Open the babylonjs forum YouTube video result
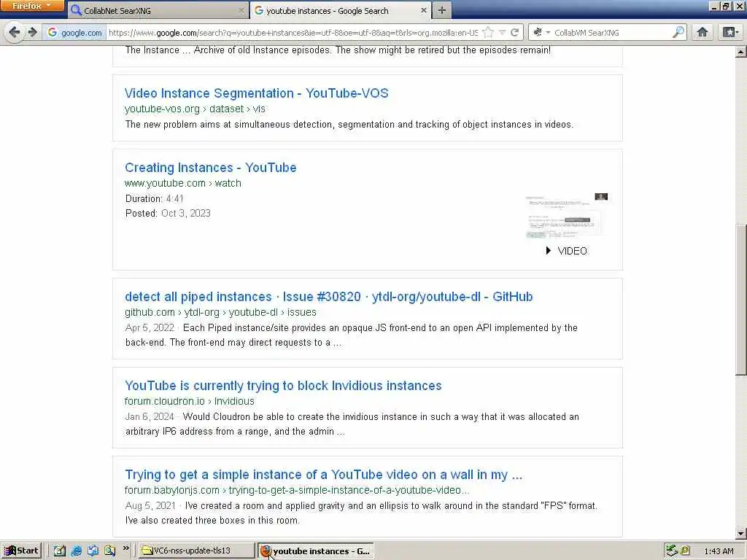Viewport: 747px width, 560px height. (x=323, y=475)
